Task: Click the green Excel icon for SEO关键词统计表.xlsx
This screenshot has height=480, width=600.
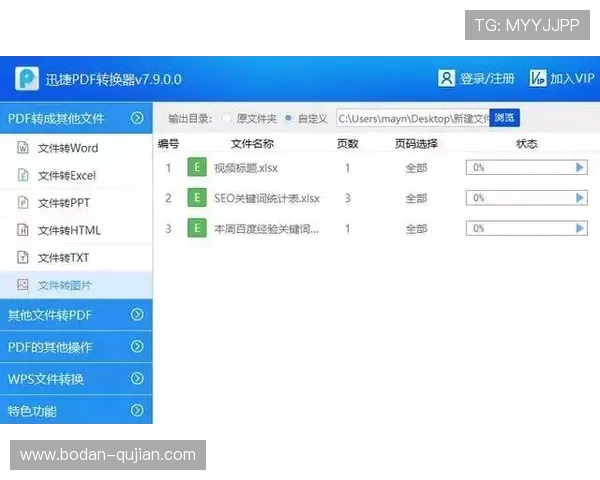Action: click(197, 198)
